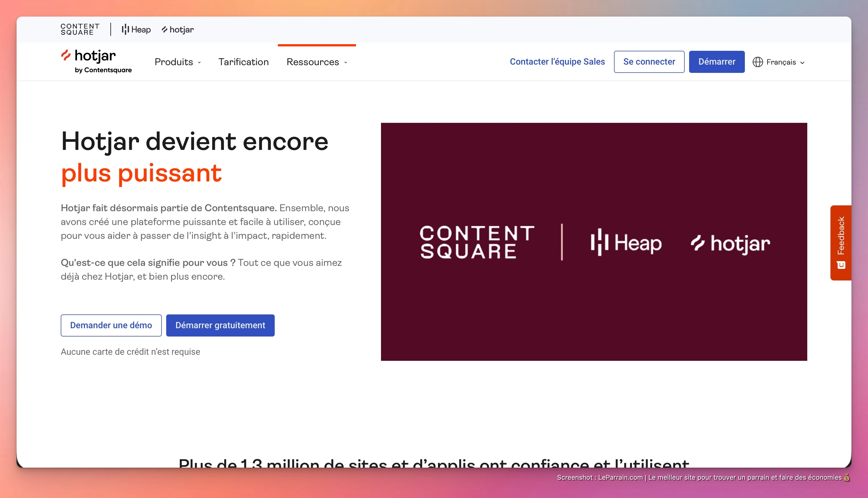The image size is (868, 498).
Task: Click the Heap logo in banner image
Action: point(626,242)
